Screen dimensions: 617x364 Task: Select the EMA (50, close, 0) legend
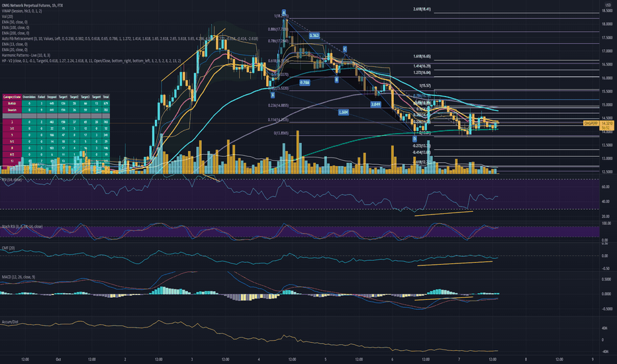(15, 22)
